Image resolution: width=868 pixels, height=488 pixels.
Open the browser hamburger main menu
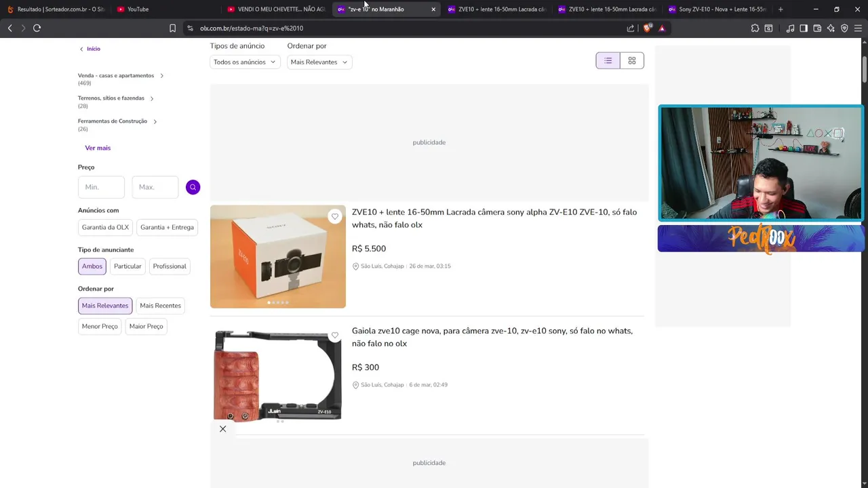(x=858, y=28)
